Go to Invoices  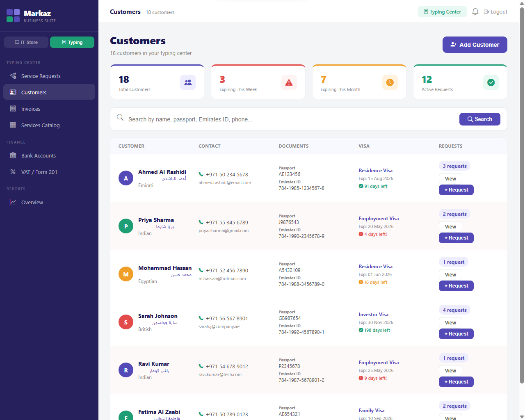(49, 109)
